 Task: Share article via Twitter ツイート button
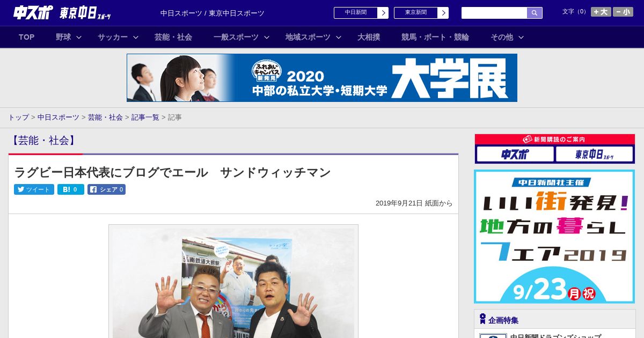34,189
